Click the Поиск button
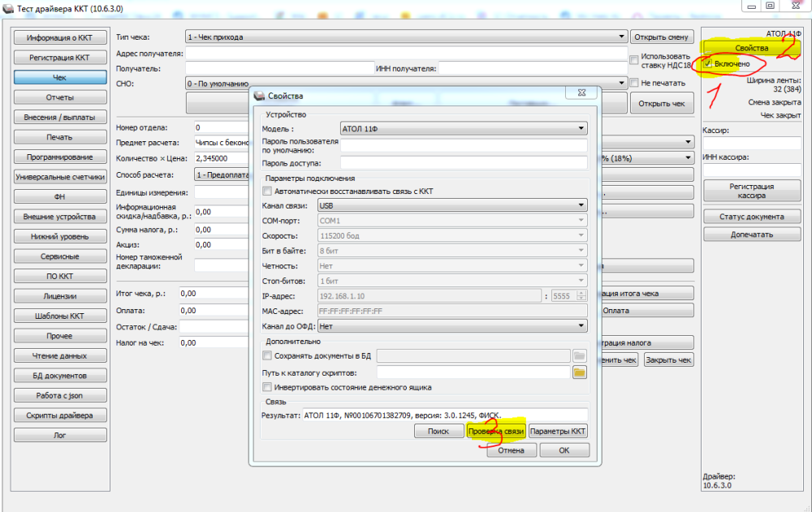Image resolution: width=812 pixels, height=512 pixels. click(x=438, y=431)
